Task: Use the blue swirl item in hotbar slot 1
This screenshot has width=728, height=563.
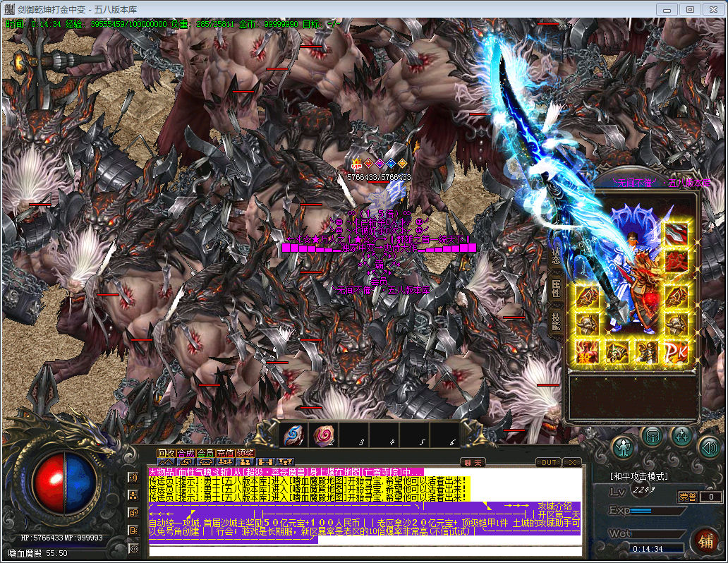Action: tap(293, 436)
